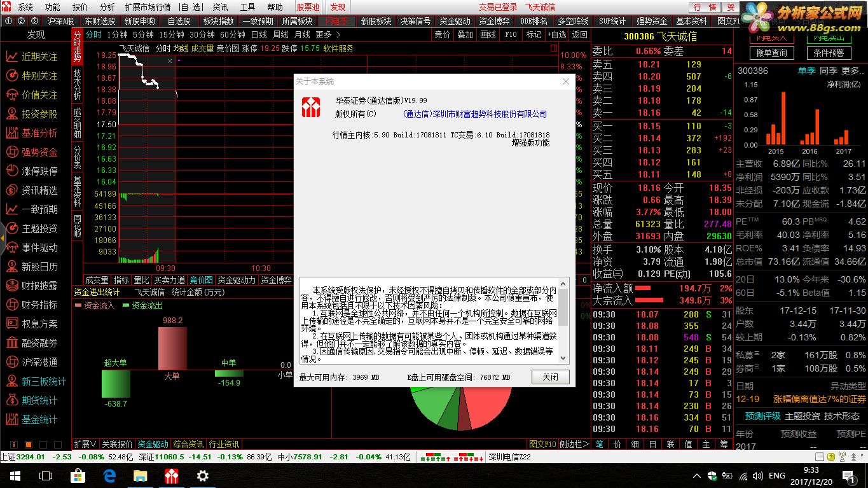Click the app logo in the menu bar
This screenshot has height=488, width=868.
point(8,7)
